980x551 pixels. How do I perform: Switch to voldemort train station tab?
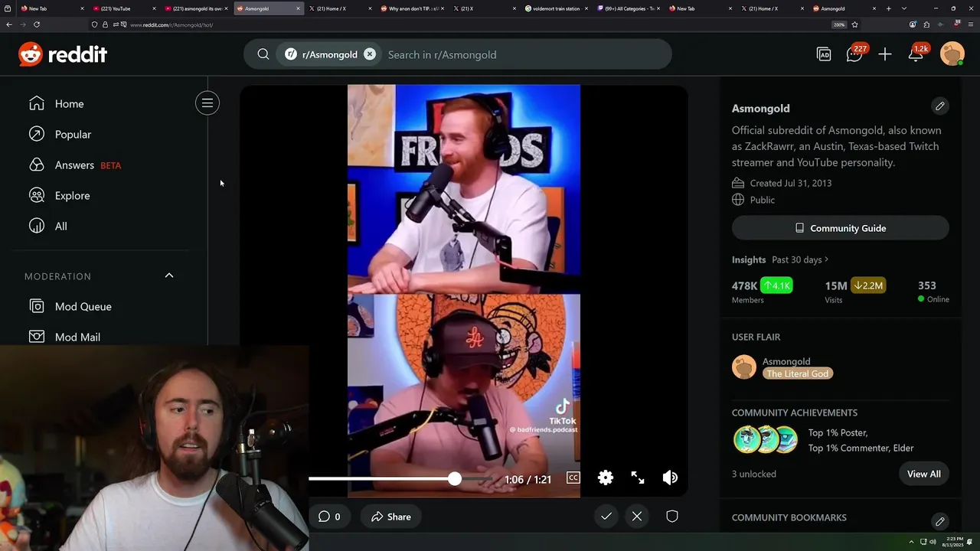[555, 8]
